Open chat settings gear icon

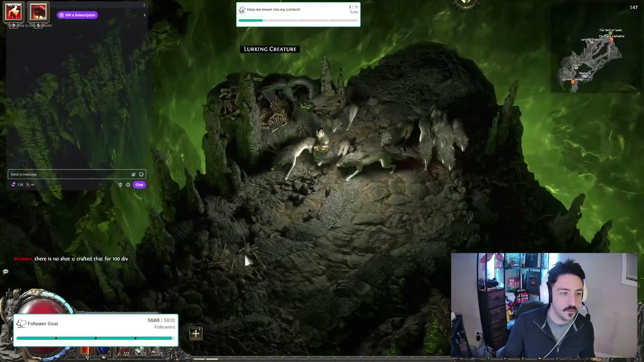128,185
